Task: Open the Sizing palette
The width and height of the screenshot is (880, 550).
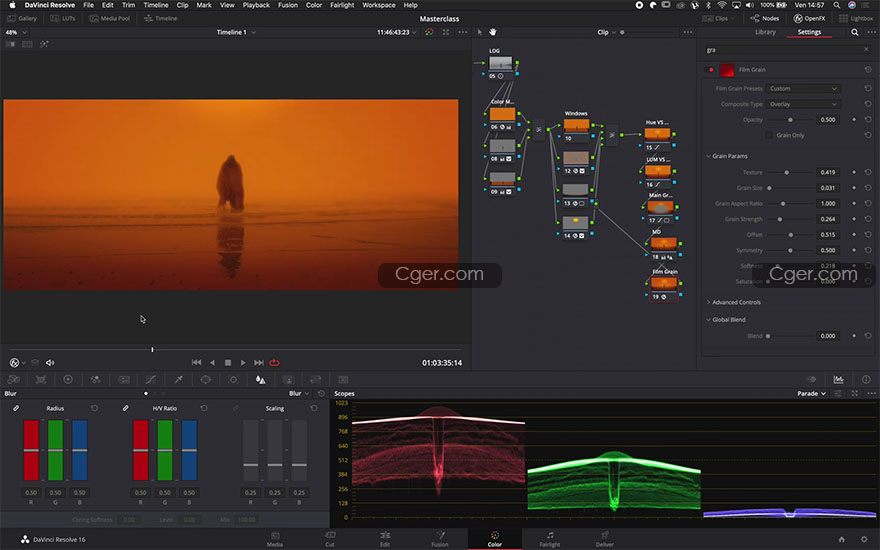Action: tap(315, 379)
